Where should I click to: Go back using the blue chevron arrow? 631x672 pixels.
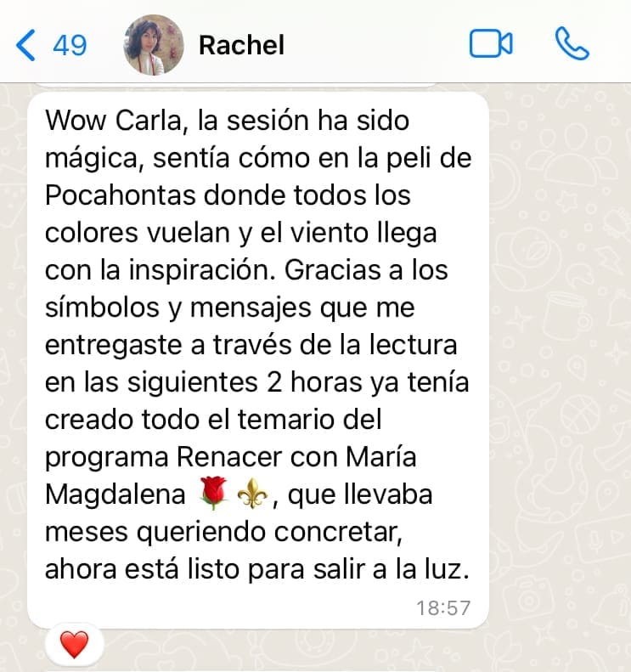[x=25, y=45]
